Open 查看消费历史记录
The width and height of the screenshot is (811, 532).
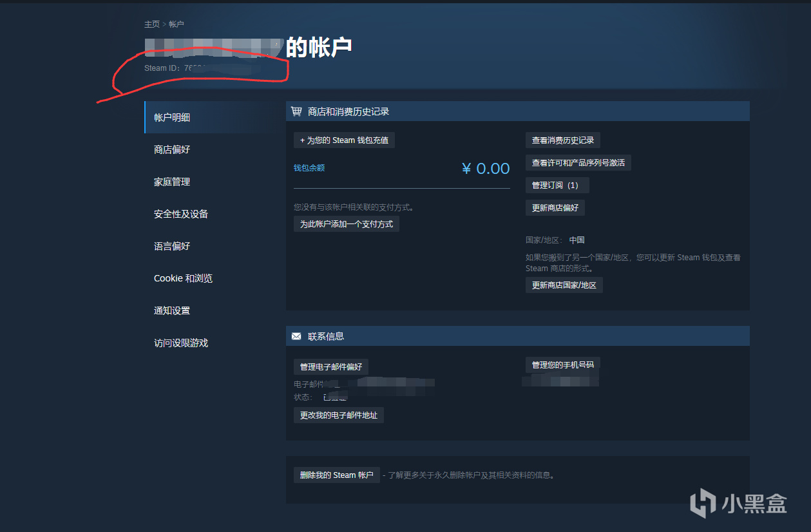coord(563,140)
